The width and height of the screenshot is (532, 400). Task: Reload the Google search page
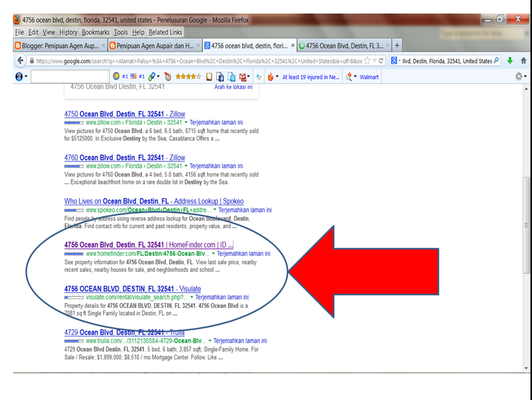click(x=381, y=61)
